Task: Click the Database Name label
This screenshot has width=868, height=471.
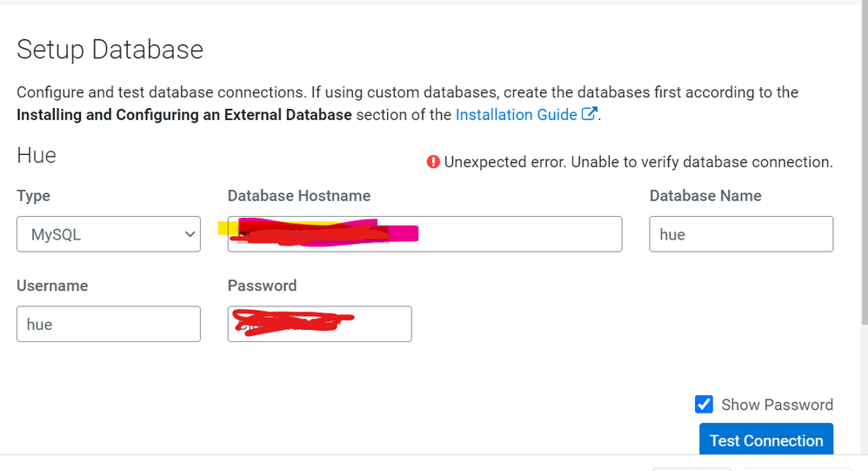Action: (x=705, y=196)
